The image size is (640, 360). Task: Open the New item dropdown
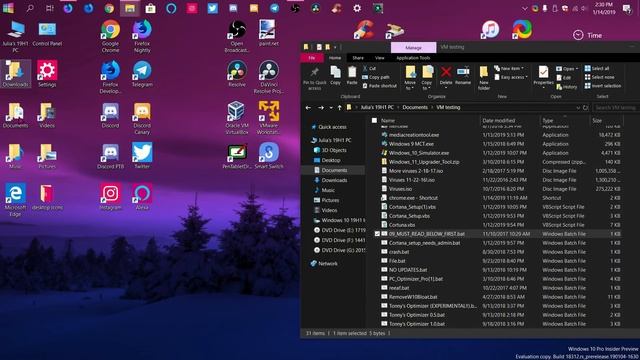509,68
